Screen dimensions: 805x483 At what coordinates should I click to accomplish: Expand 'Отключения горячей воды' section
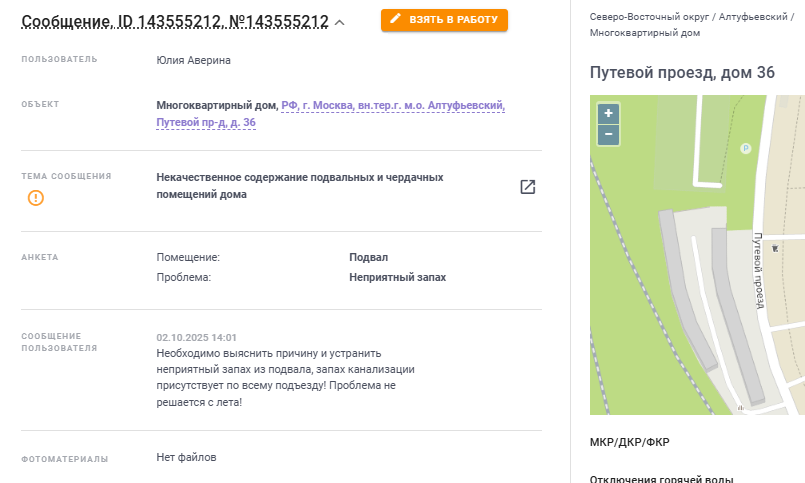[x=662, y=479]
